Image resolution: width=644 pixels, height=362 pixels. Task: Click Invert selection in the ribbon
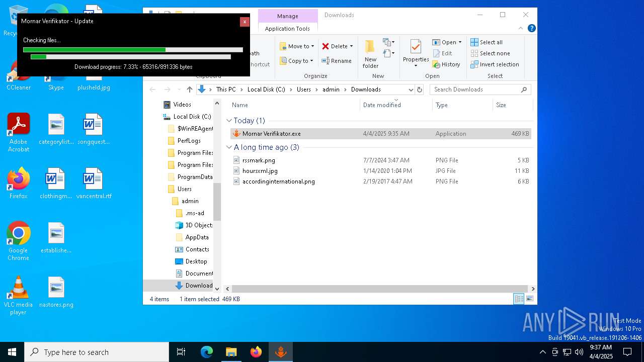[495, 64]
